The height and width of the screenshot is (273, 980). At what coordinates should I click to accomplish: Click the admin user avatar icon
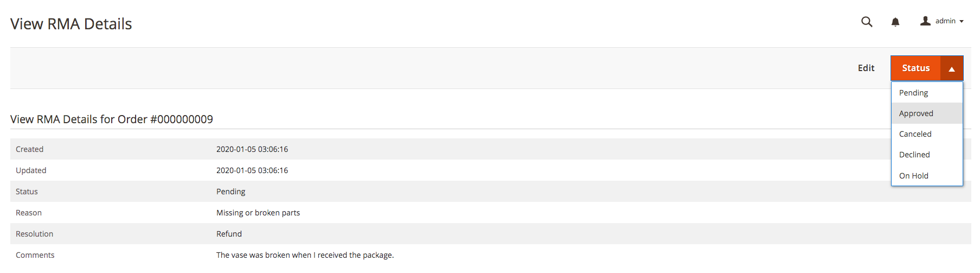(925, 21)
